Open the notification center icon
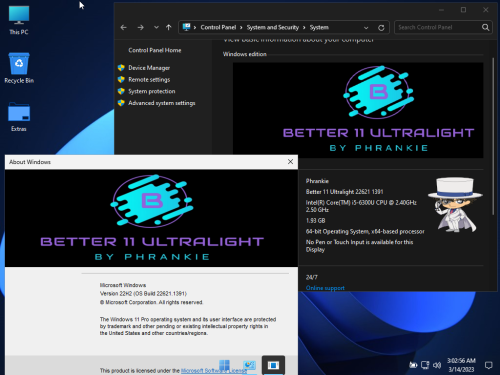This screenshot has width=500, height=375. (488, 365)
